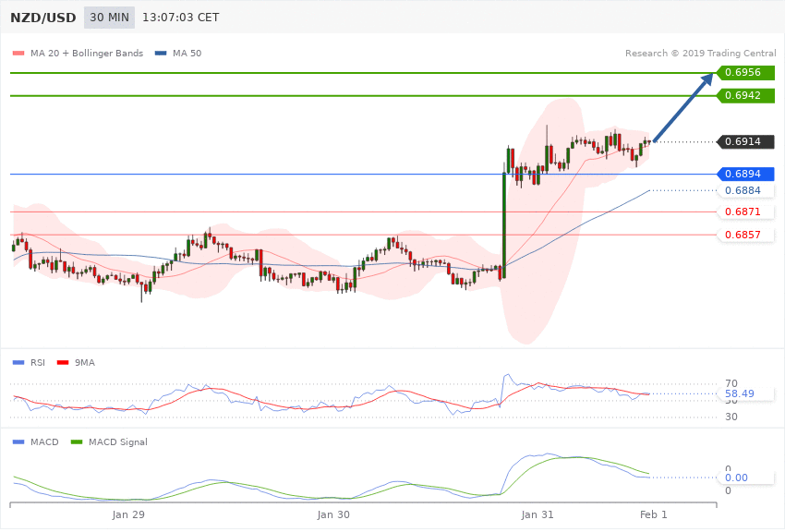785x532 pixels.
Task: Click the NZD/USD symbol title
Action: 43,18
